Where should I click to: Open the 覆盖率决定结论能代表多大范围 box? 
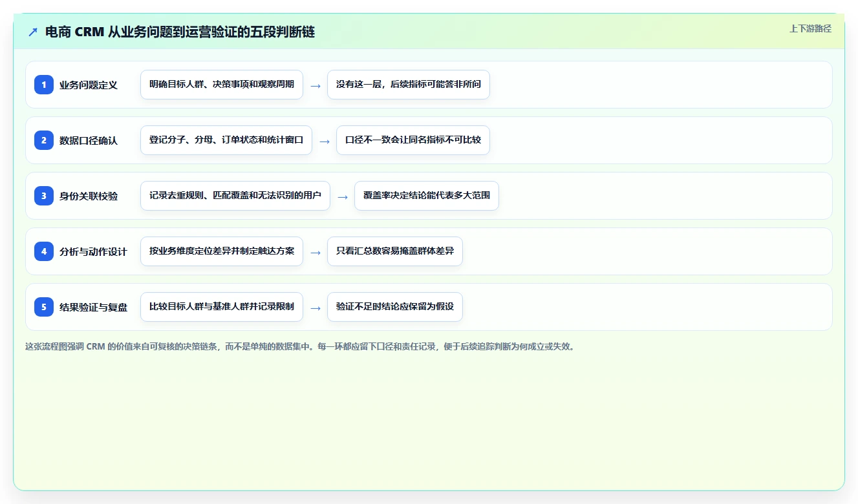(x=427, y=196)
